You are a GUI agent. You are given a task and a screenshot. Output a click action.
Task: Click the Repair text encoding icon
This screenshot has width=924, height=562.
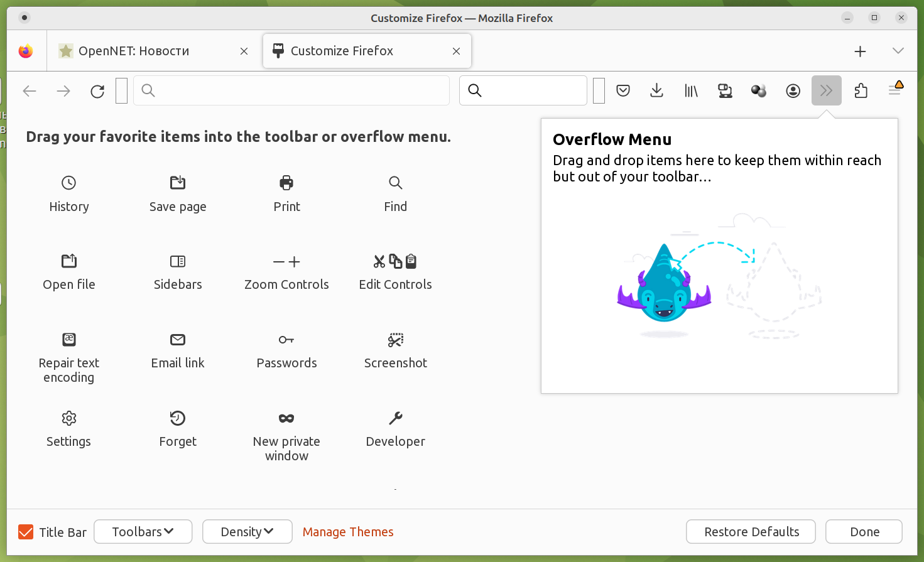coord(69,340)
